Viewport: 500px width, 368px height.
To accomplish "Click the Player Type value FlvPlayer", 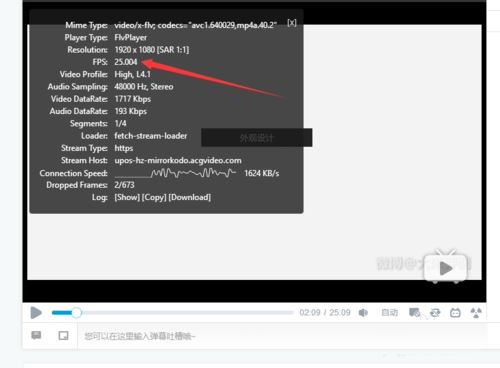I will pyautogui.click(x=131, y=38).
